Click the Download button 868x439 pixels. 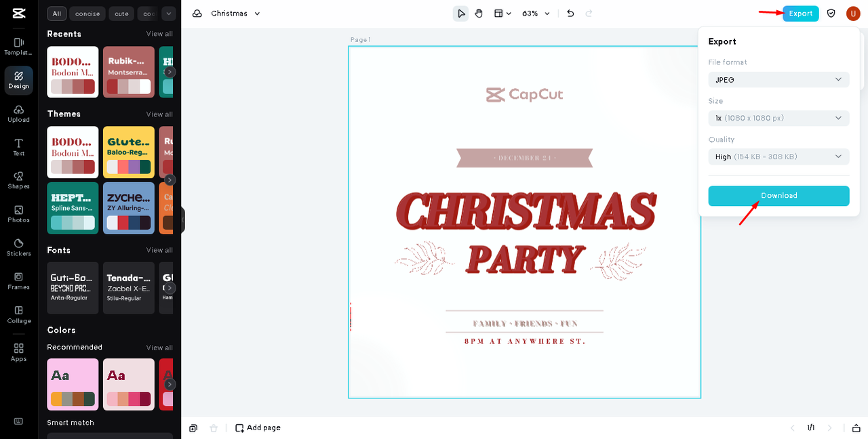(778, 196)
